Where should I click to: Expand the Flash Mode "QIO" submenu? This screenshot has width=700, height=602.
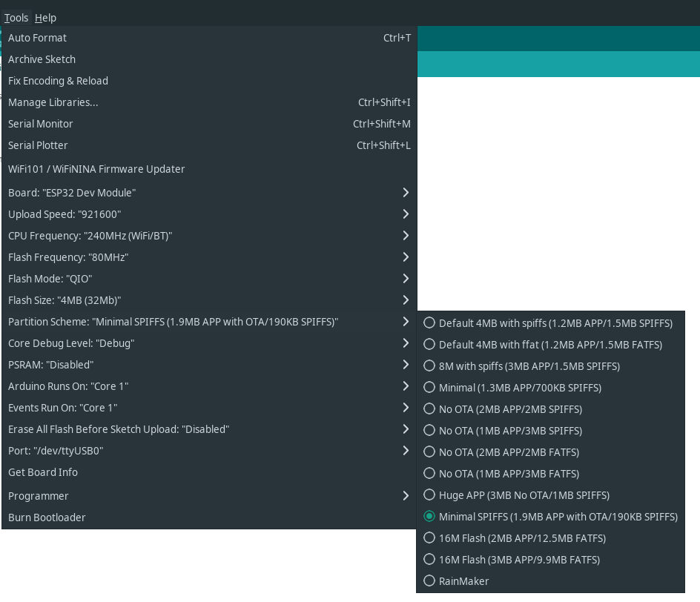(209, 279)
